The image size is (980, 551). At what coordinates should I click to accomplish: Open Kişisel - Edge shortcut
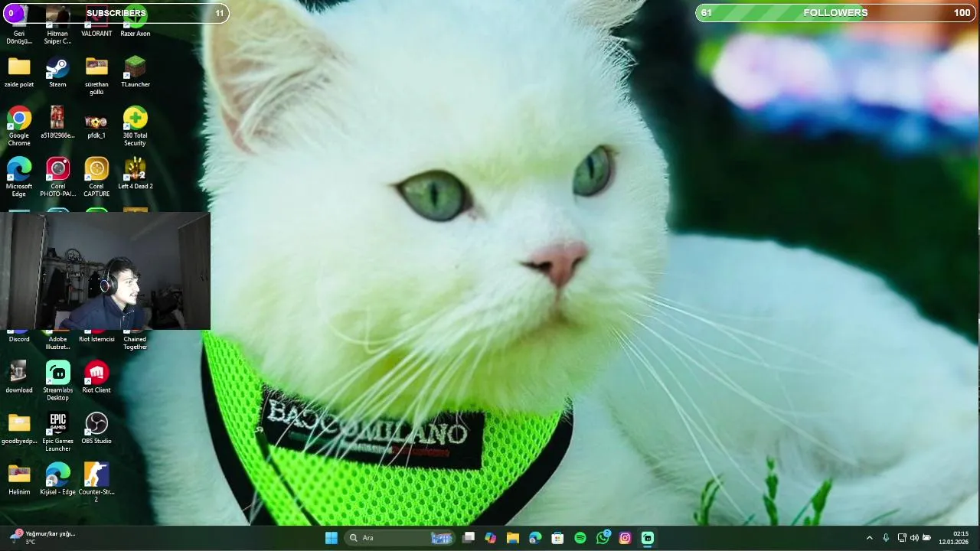coord(57,479)
